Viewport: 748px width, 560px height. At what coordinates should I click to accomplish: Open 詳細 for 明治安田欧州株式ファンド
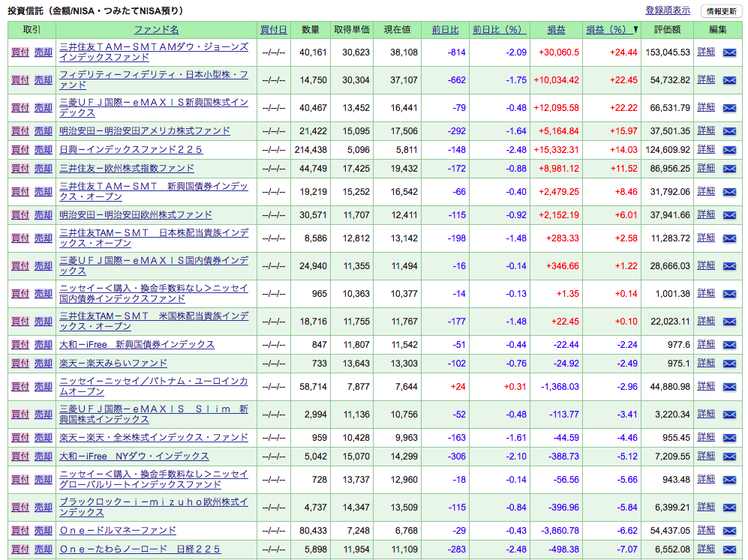[705, 214]
